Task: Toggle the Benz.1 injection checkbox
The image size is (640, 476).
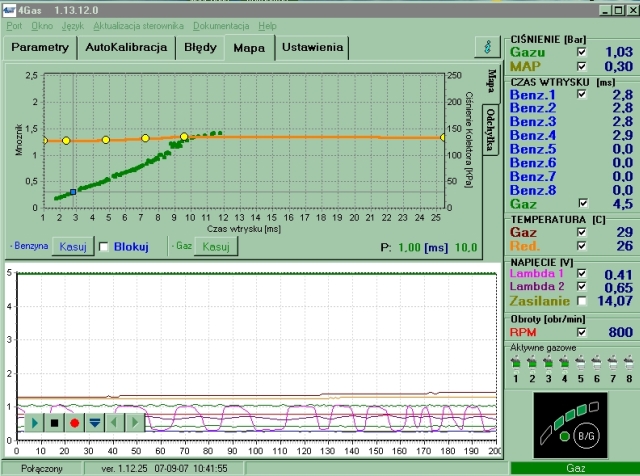Action: (x=582, y=94)
